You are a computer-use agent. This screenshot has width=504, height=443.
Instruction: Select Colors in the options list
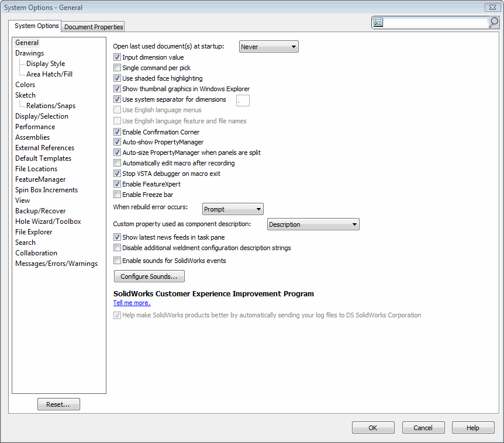[25, 85]
